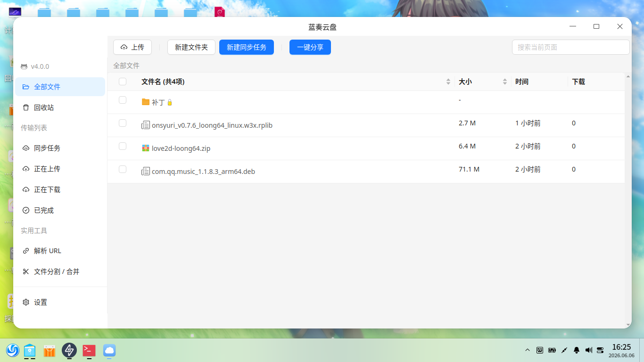Click the GitHub cat icon beside v4.0.0
This screenshot has height=362, width=644.
24,66
